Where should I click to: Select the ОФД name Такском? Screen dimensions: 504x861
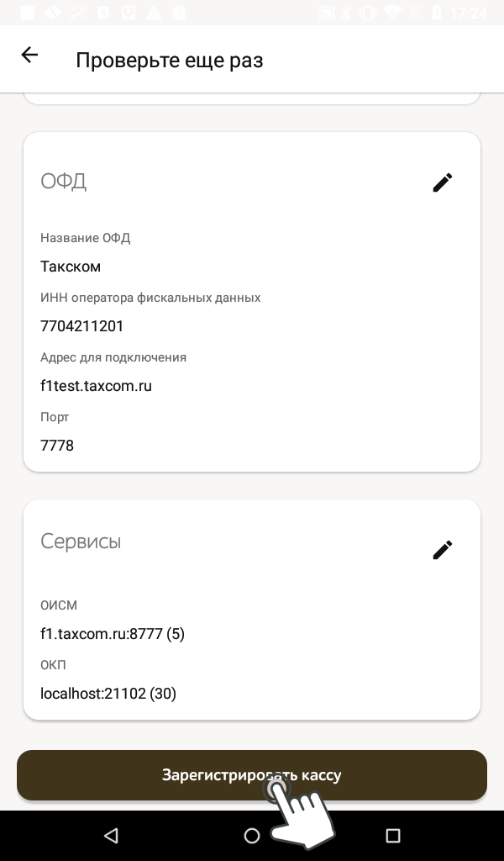[x=71, y=267]
